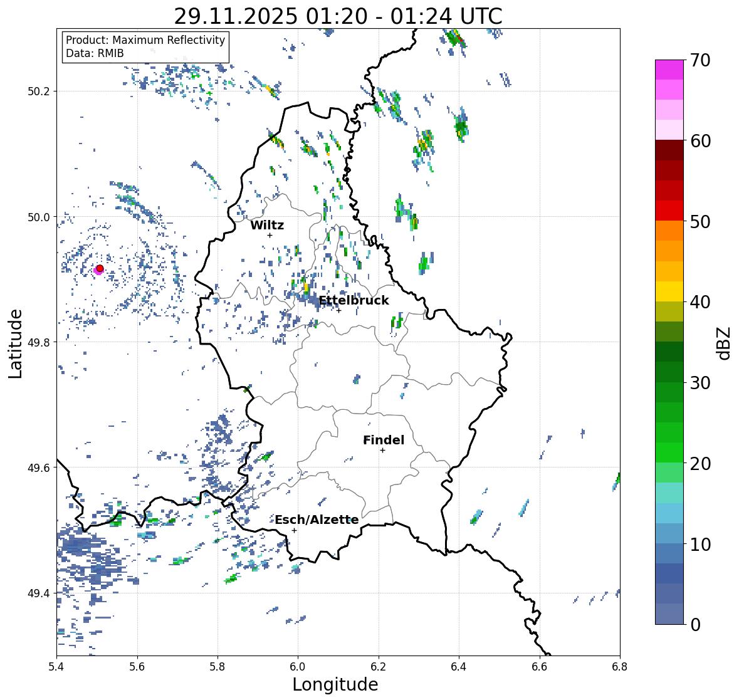Click the plot title '29.11.2025 01:20 - 01:24 UTC'

tap(338, 16)
